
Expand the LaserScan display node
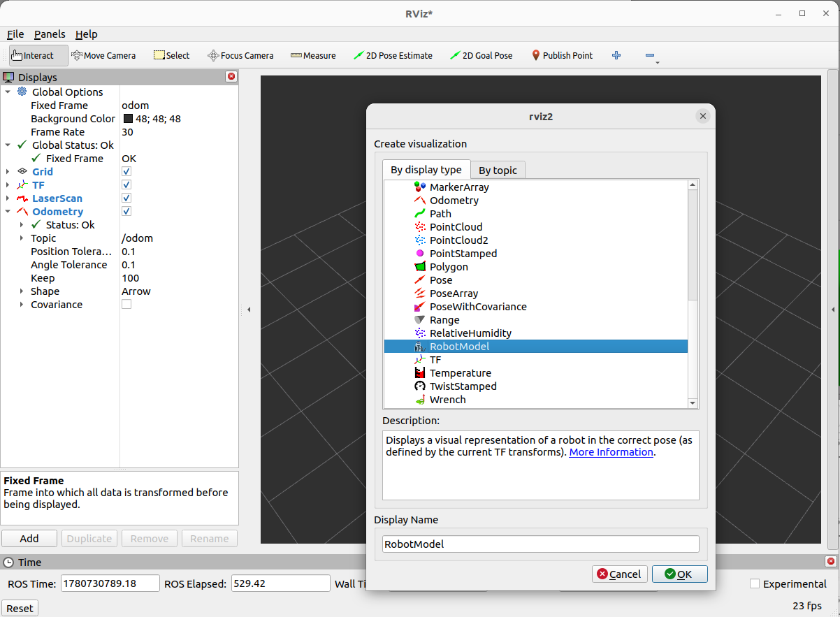[x=8, y=198]
